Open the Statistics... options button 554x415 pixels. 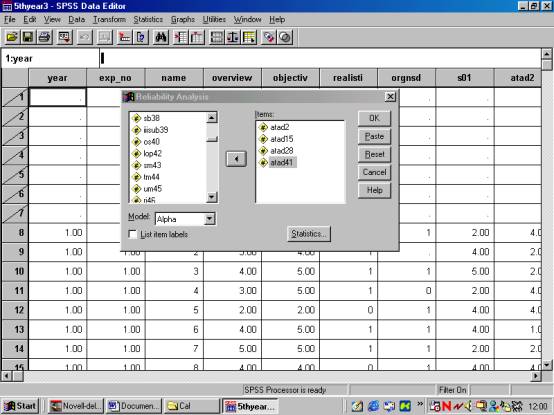point(309,234)
